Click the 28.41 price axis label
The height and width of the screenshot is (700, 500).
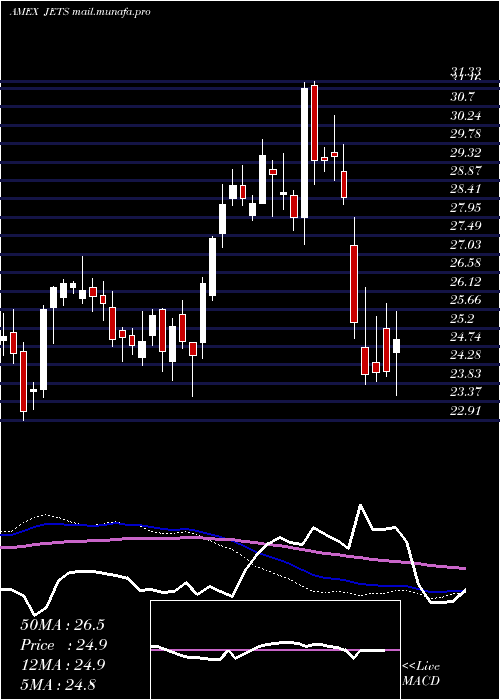coord(466,189)
